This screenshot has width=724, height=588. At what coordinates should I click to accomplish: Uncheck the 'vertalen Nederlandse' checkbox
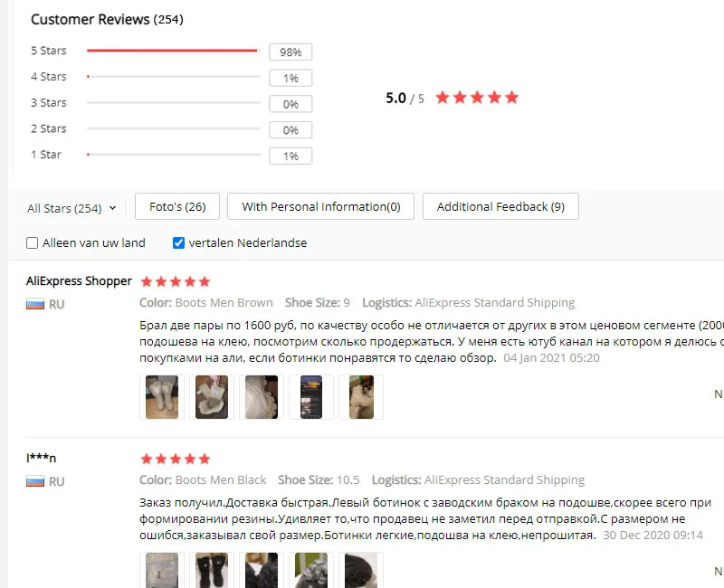coord(178,242)
